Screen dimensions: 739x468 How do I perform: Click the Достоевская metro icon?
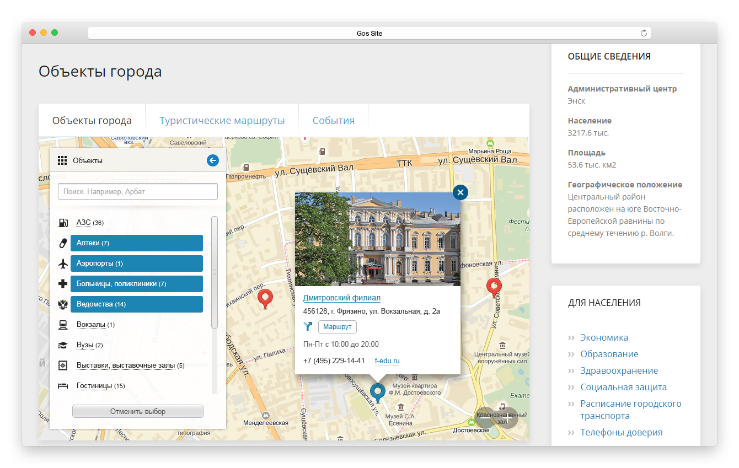(x=471, y=422)
